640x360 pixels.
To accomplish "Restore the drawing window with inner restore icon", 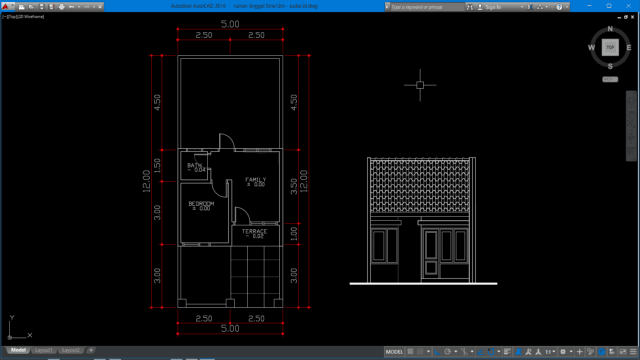I will pos(625,17).
